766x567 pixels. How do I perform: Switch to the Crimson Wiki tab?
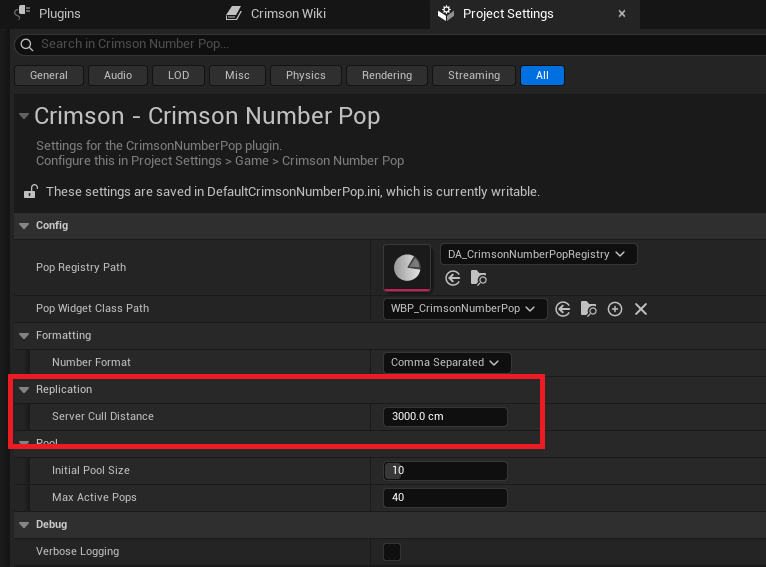coord(288,13)
